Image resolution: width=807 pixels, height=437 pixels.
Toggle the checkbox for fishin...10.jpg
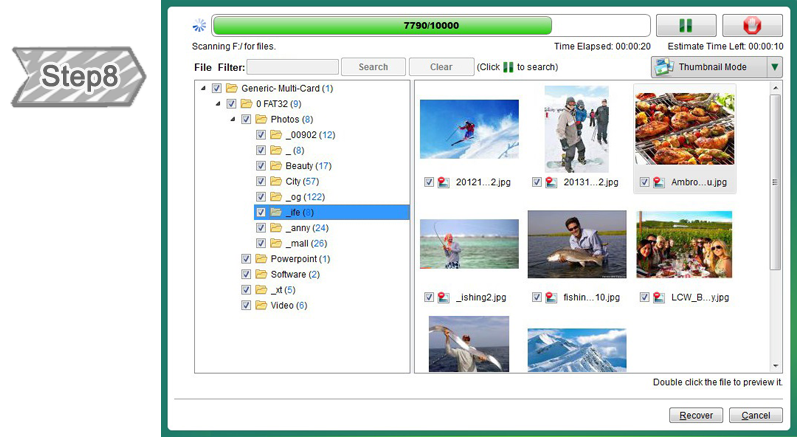coord(537,297)
